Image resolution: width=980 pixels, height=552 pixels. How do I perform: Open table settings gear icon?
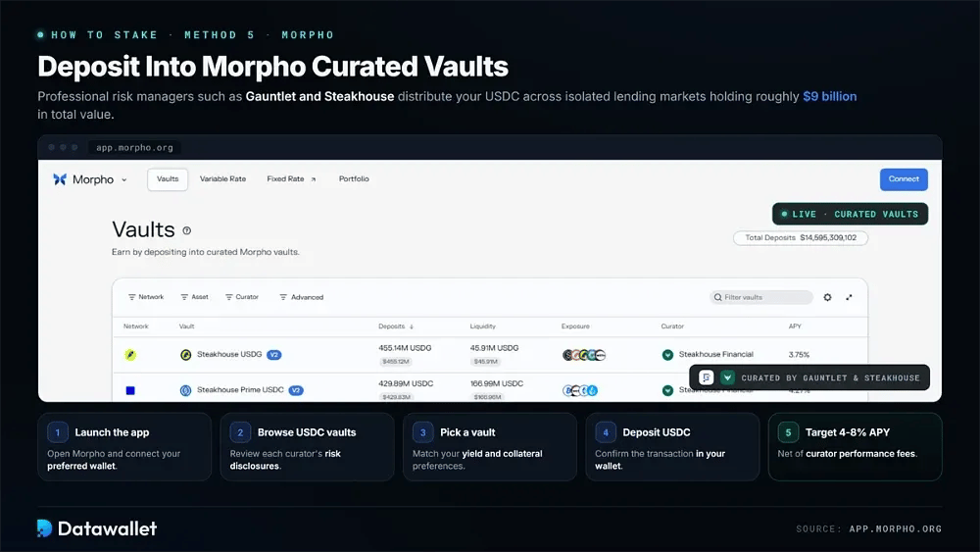point(827,297)
